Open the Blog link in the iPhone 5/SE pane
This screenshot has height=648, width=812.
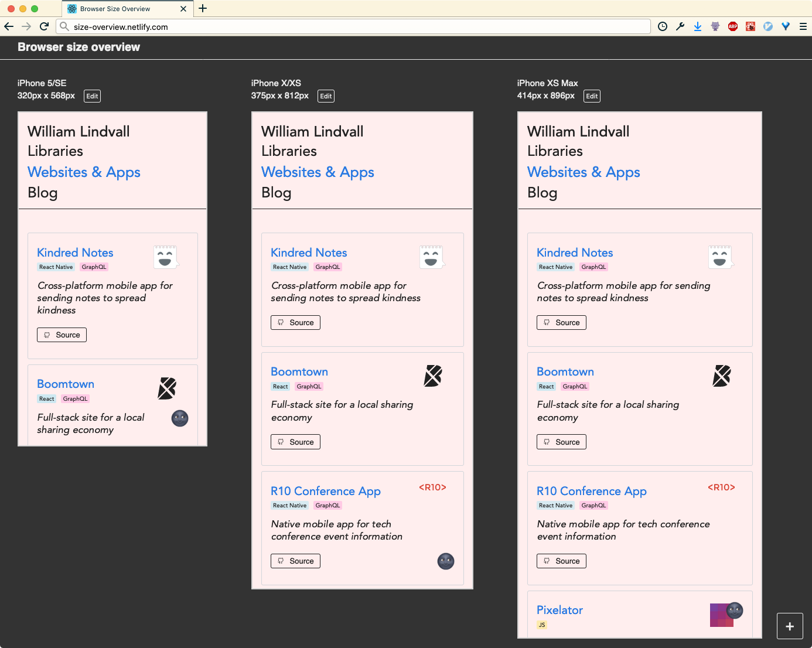coord(42,192)
